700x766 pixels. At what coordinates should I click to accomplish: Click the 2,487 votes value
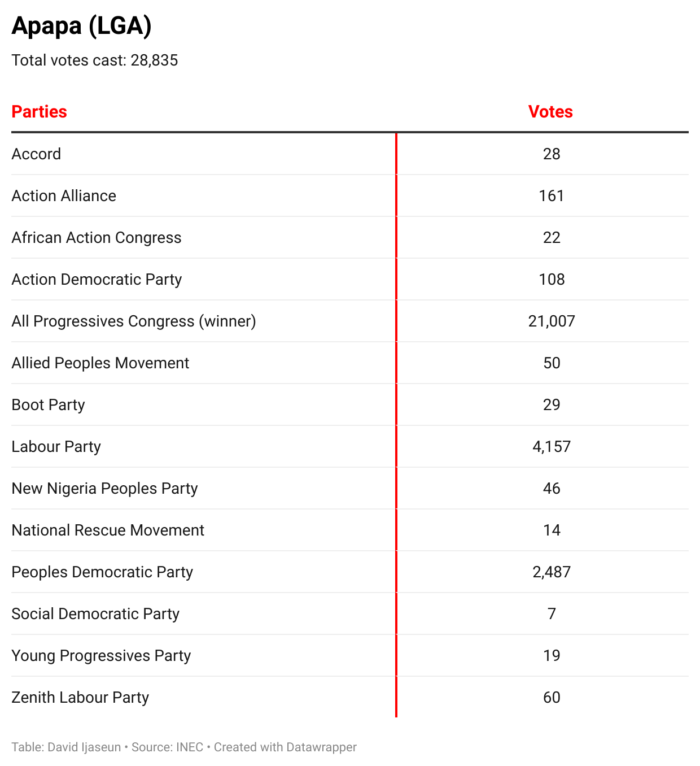[552, 572]
